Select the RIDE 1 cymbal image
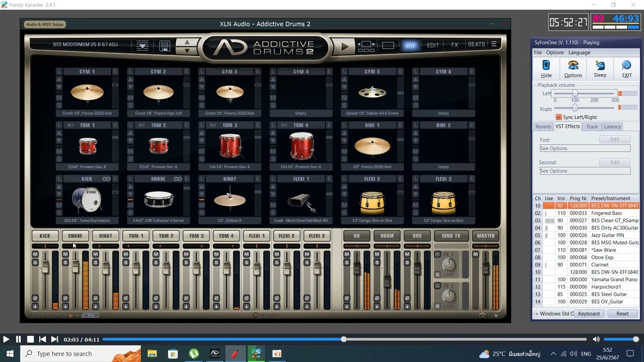The width and height of the screenshot is (644, 362). [x=372, y=146]
